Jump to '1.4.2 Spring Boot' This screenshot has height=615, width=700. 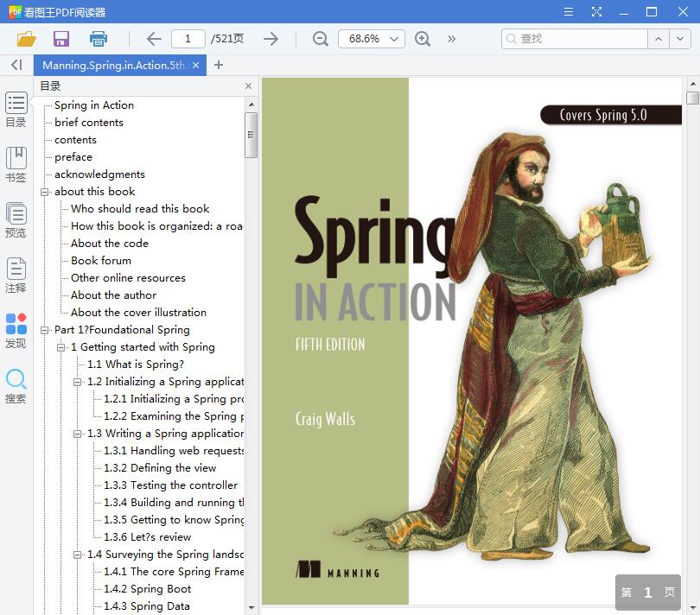click(x=147, y=589)
